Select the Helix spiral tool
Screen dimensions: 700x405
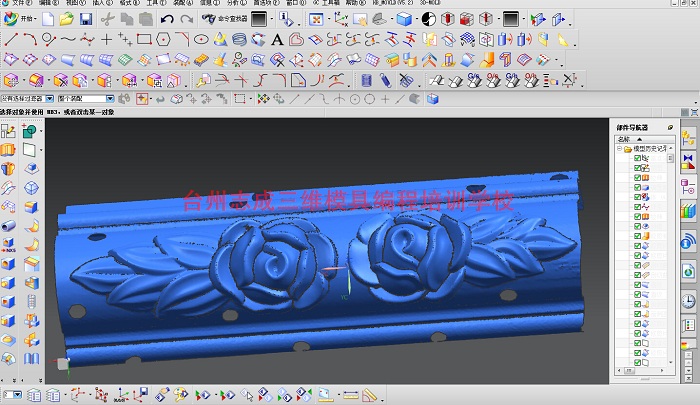pos(239,40)
